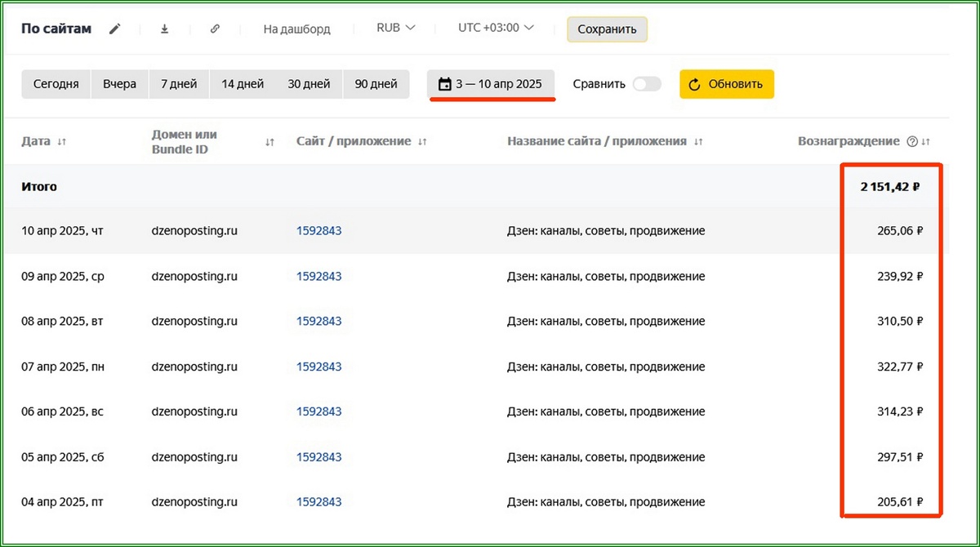The height and width of the screenshot is (547, 980).
Task: Click dzenoposting.ru in the 10 апр row
Action: click(x=194, y=231)
